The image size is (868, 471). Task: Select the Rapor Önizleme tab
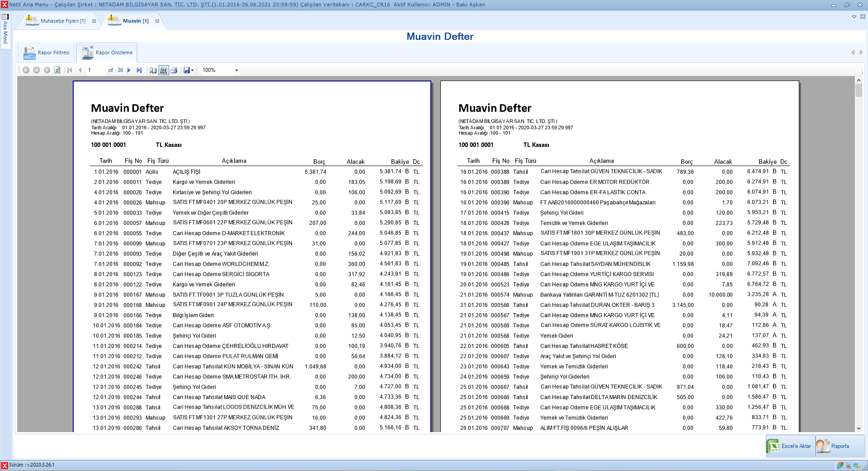pyautogui.click(x=107, y=52)
